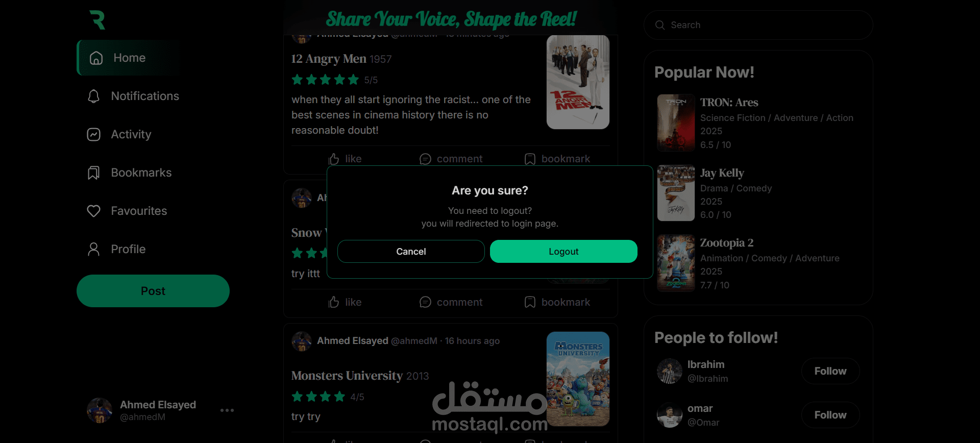
Task: Click the green Post button
Action: click(153, 291)
